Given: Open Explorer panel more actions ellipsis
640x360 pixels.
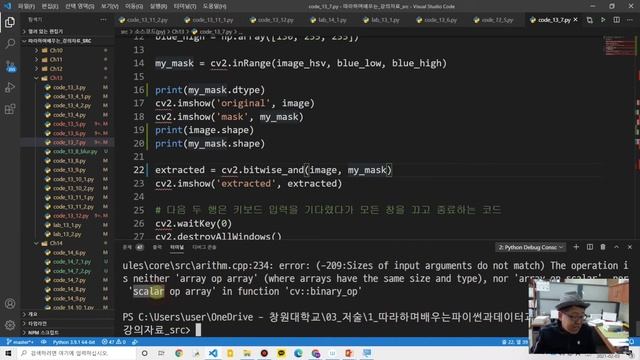Looking at the screenshot, I should [x=103, y=20].
